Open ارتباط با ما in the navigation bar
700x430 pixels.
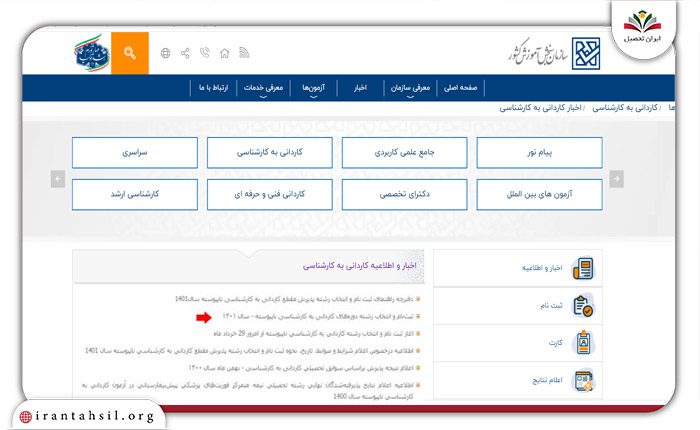point(213,88)
